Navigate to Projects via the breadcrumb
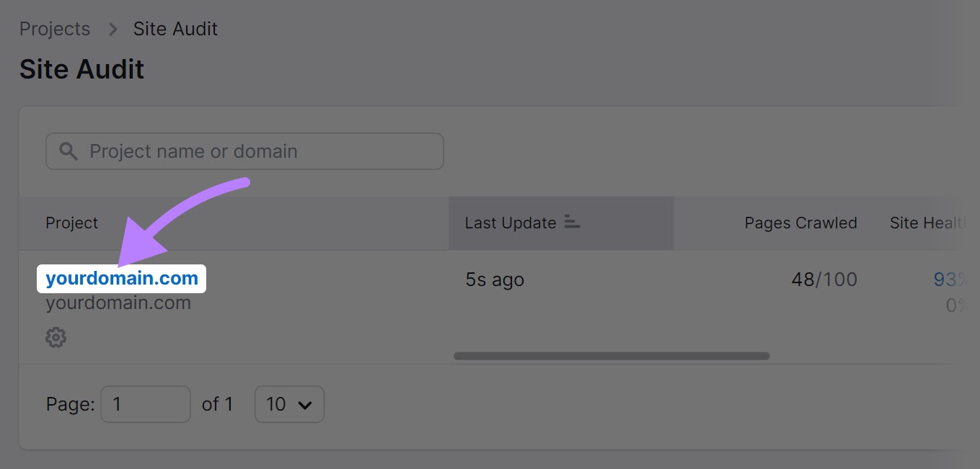This screenshot has height=469, width=980. 55,29
